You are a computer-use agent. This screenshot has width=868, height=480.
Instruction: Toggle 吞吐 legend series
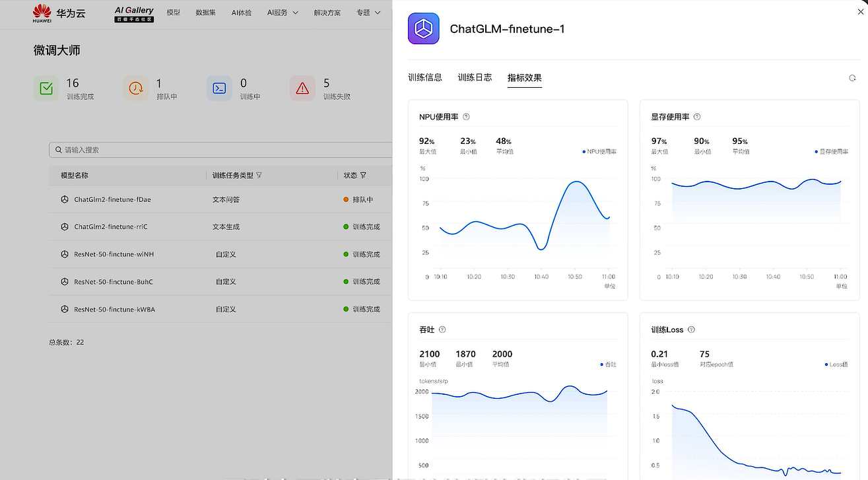click(x=609, y=364)
